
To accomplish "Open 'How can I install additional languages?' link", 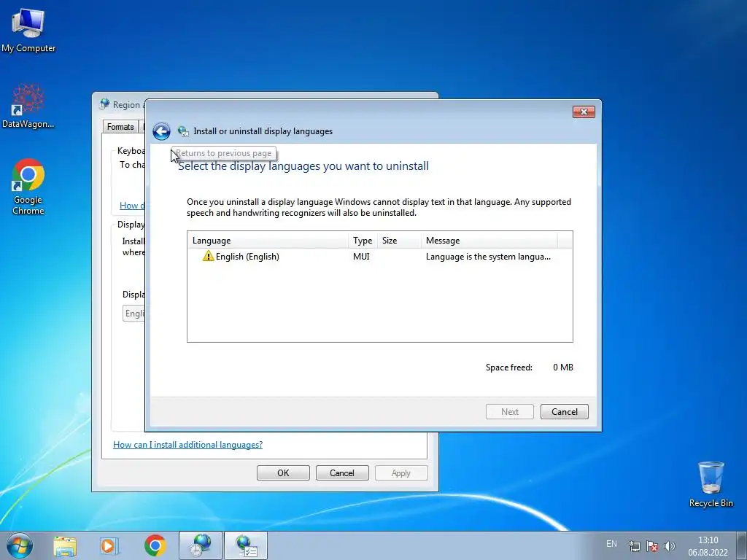I will [x=187, y=444].
